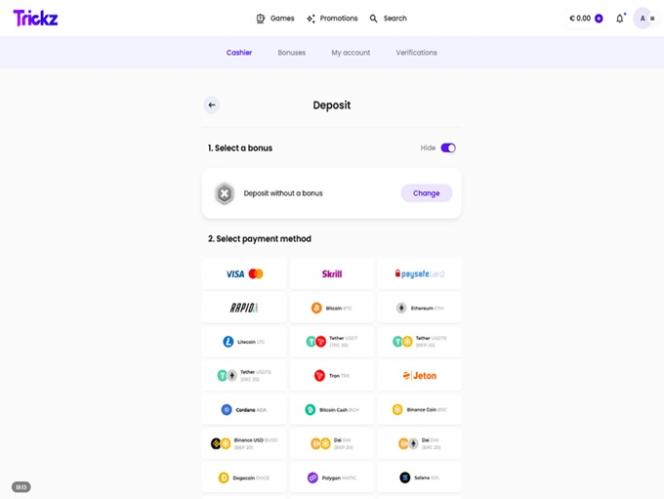The image size is (664, 499).
Task: Click the back arrow beside Deposit
Action: pos(212,105)
